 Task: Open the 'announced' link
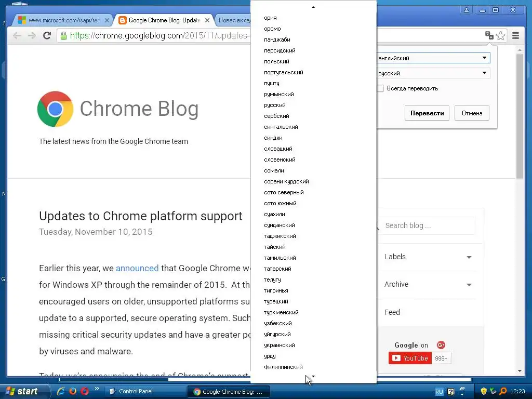[137, 268]
